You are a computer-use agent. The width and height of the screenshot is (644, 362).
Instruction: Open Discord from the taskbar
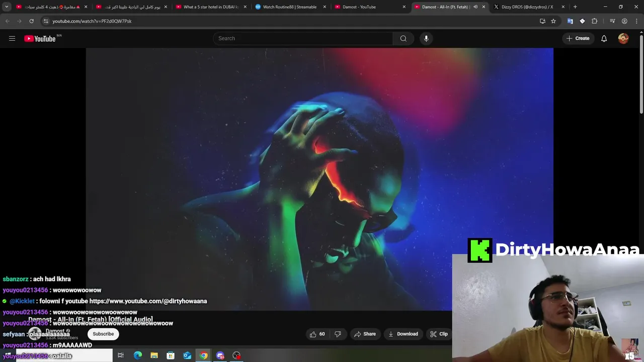[x=220, y=355]
